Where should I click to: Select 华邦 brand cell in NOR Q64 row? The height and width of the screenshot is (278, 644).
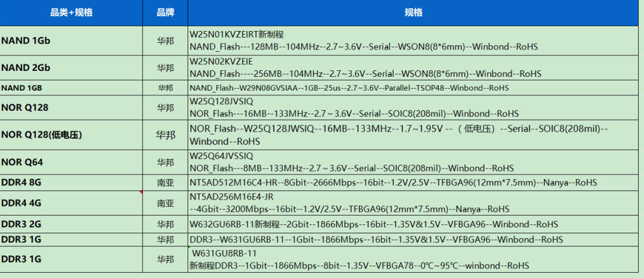point(166,162)
